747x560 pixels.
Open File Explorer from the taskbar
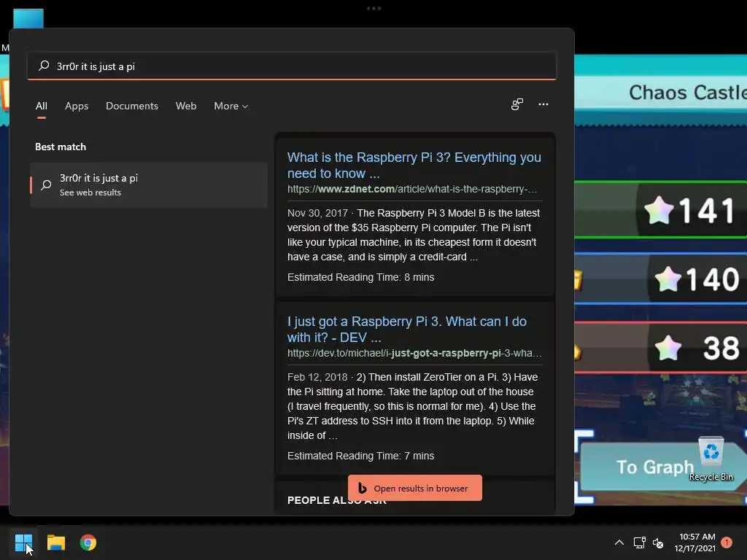pos(55,542)
